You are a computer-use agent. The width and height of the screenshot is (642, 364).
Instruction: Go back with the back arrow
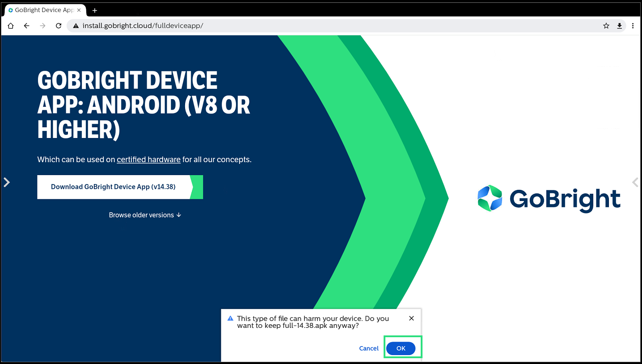coord(27,26)
